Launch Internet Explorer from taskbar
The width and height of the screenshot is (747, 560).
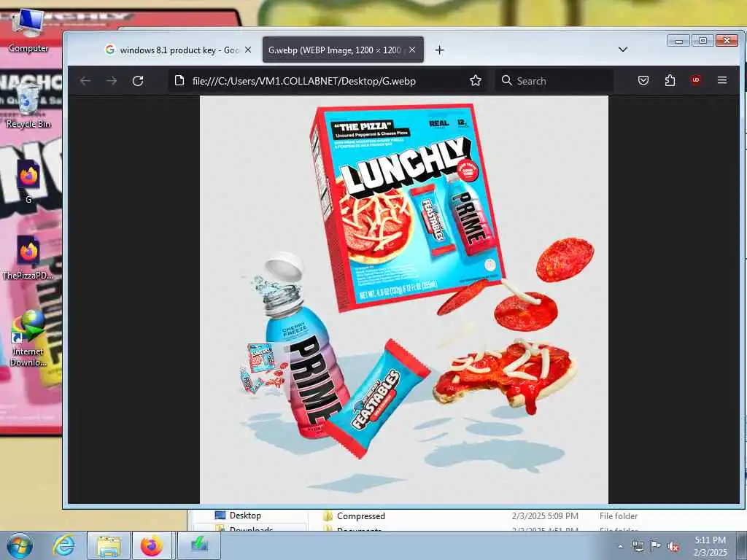coord(63,545)
